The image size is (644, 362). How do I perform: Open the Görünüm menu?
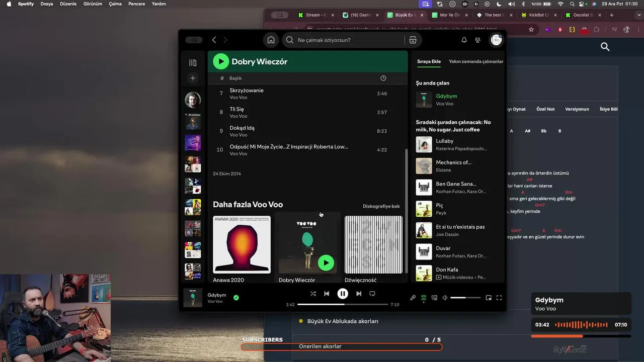click(93, 4)
